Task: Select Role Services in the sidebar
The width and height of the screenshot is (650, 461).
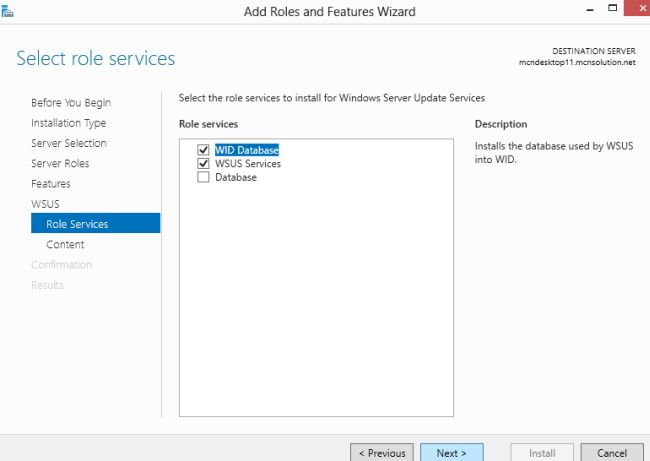Action: click(x=77, y=224)
